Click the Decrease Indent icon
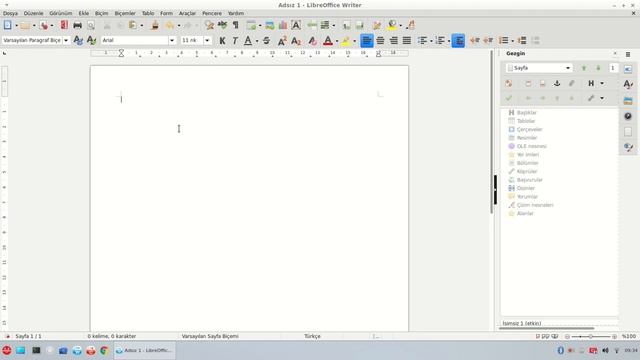 pyautogui.click(x=488, y=40)
